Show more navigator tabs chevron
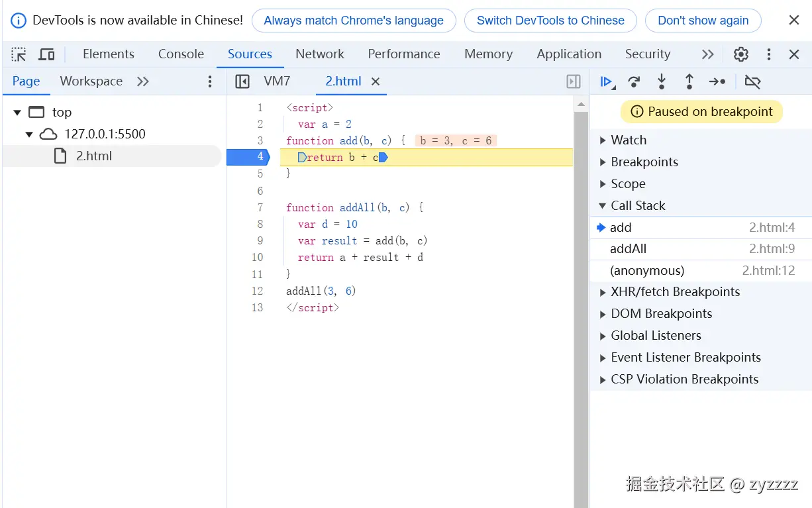812x508 pixels. pos(143,81)
